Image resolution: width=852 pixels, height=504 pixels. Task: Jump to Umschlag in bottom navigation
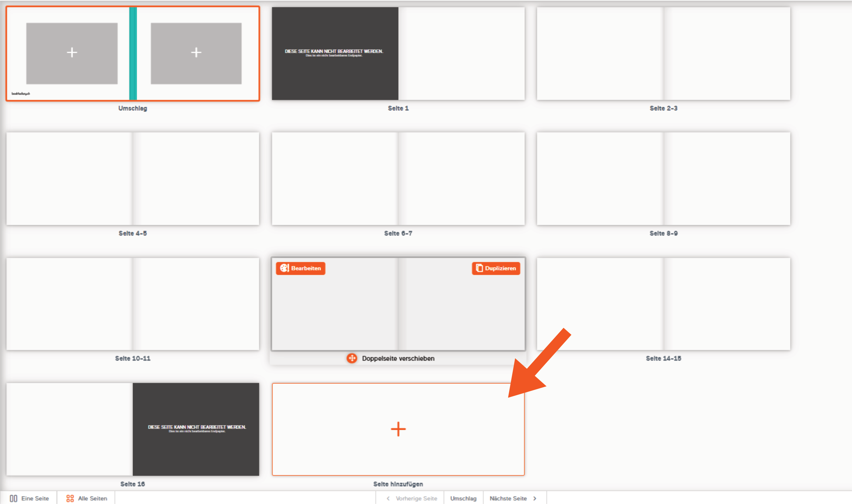tap(463, 498)
